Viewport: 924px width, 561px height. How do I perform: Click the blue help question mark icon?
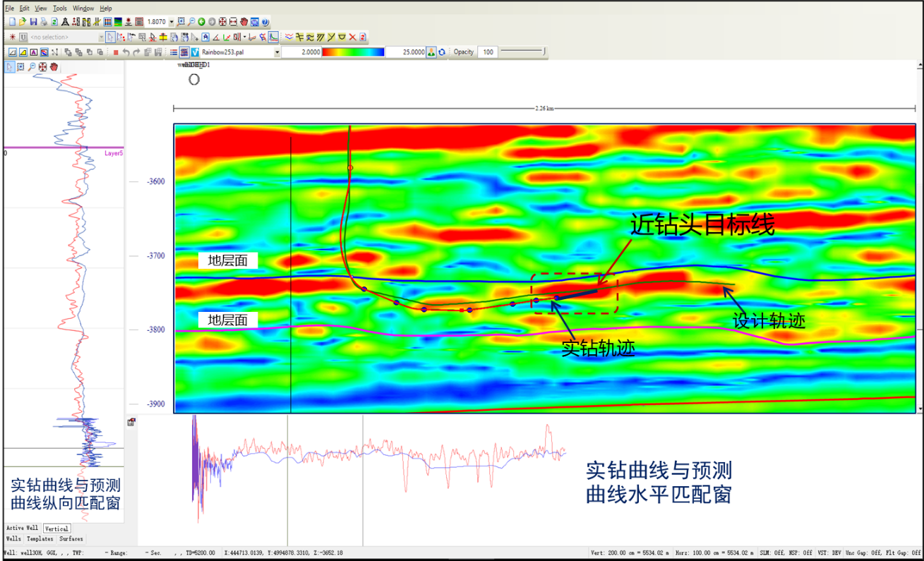265,23
